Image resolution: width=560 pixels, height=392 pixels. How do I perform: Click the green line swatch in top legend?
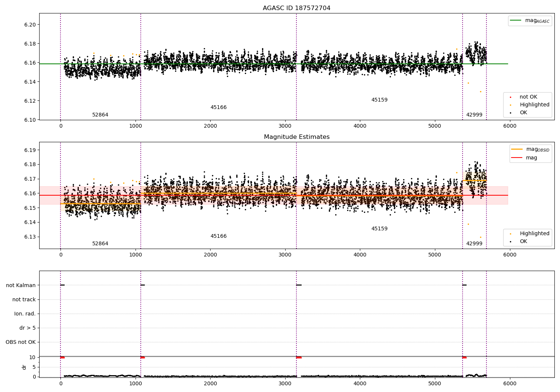[516, 21]
